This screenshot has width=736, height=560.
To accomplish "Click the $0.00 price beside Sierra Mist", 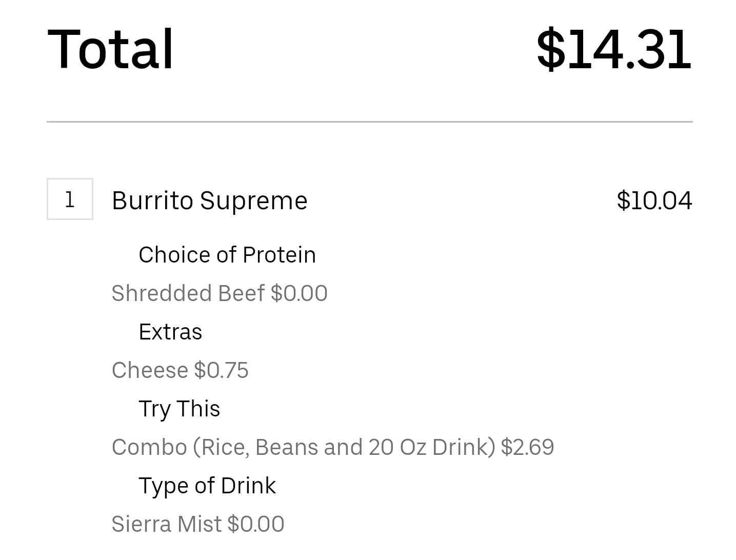I will pos(255,524).
